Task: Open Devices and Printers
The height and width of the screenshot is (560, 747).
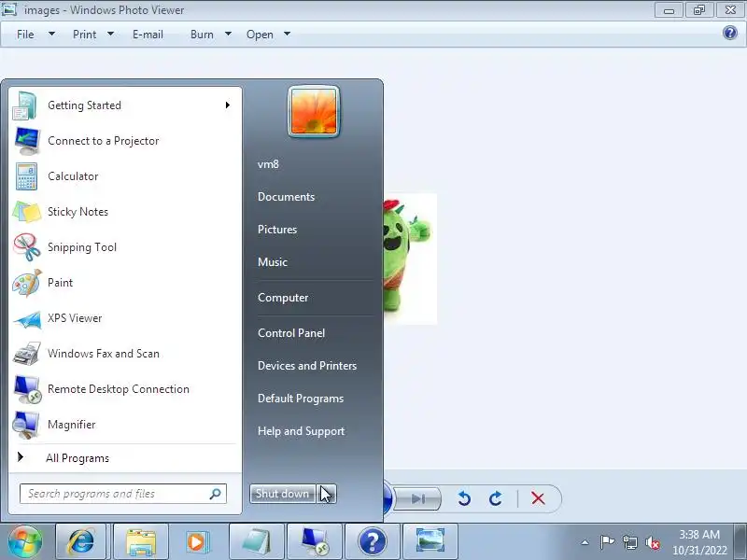Action: [307, 366]
